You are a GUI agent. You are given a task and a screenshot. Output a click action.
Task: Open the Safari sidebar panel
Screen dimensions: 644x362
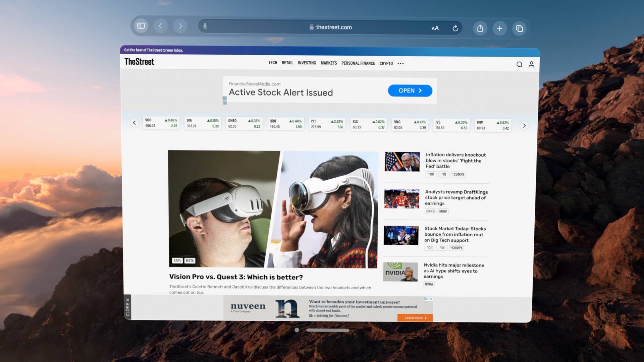point(141,26)
